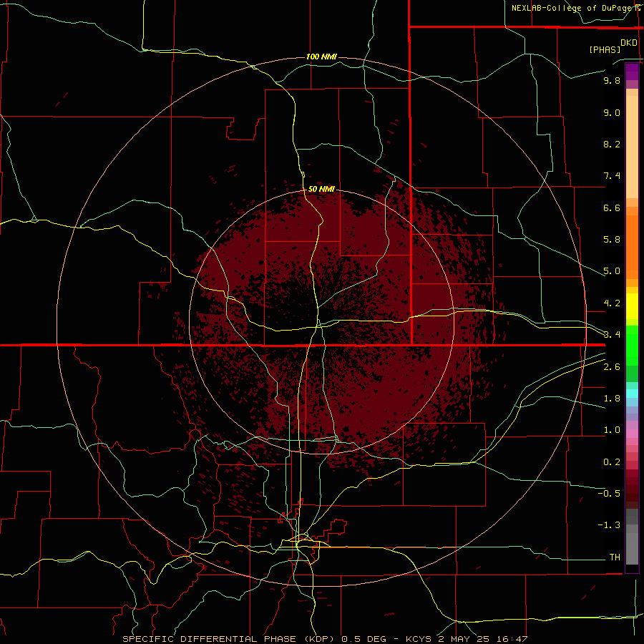Viewport: 644px width, 644px height.
Task: Click the 1.8 scale value
Action: click(x=612, y=399)
